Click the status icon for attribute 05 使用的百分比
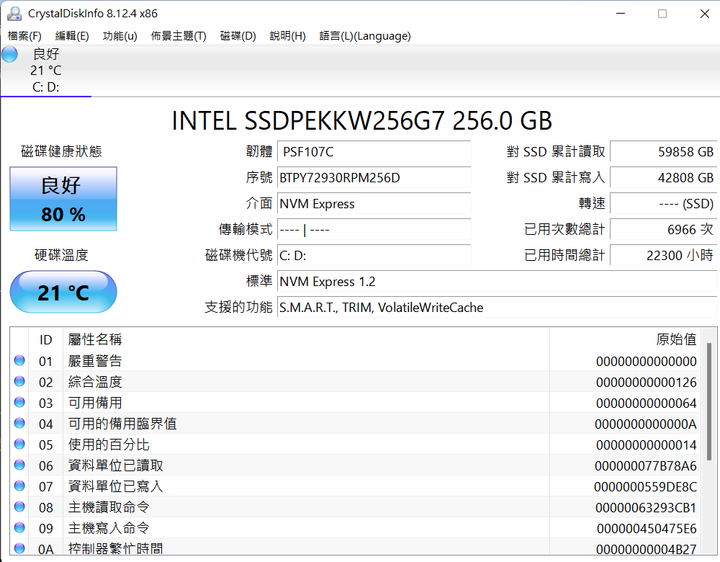Screen dimensions: 720x562 coord(19,444)
